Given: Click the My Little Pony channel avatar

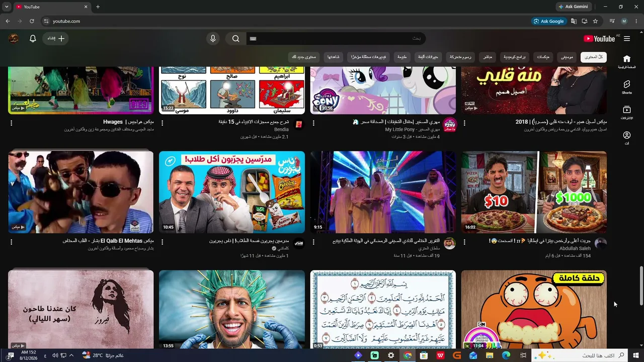Looking at the screenshot, I should (x=449, y=125).
